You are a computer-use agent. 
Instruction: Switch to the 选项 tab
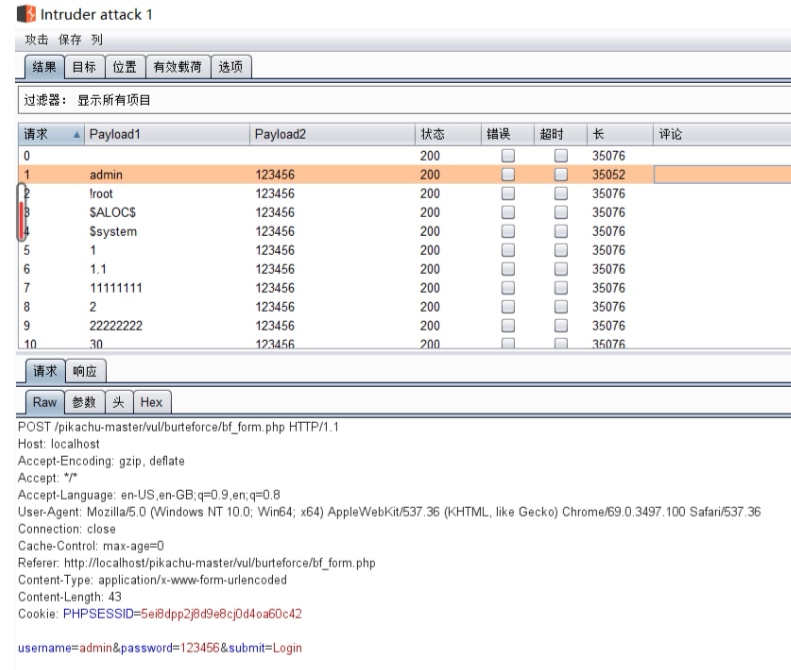pyautogui.click(x=231, y=67)
